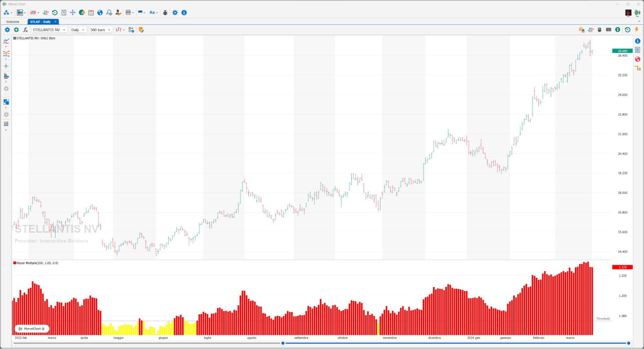Screen dimensions: 644x349
Task: Click the MarvelChart logo badge
Action: pyautogui.click(x=32, y=329)
